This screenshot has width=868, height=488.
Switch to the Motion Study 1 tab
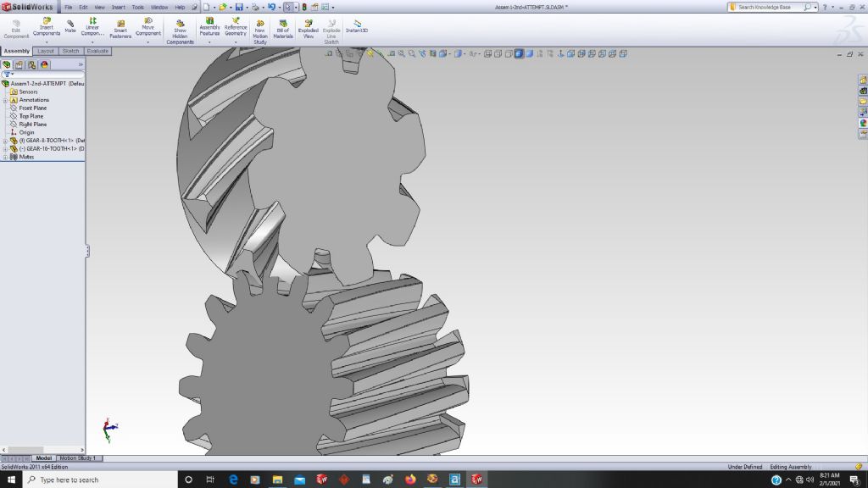78,458
